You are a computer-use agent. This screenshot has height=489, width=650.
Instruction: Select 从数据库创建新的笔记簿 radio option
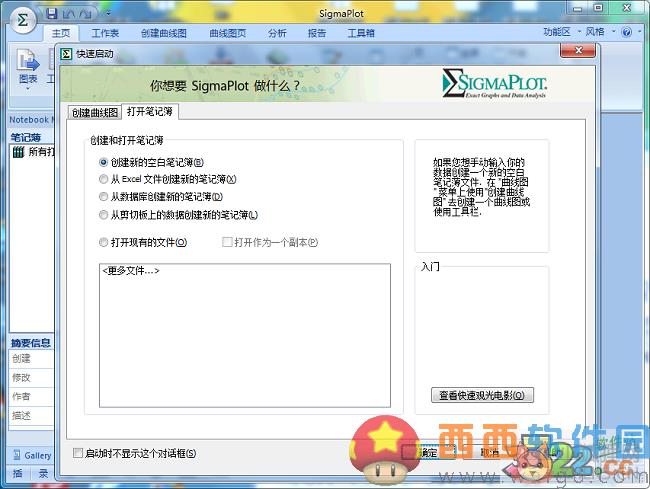point(103,196)
